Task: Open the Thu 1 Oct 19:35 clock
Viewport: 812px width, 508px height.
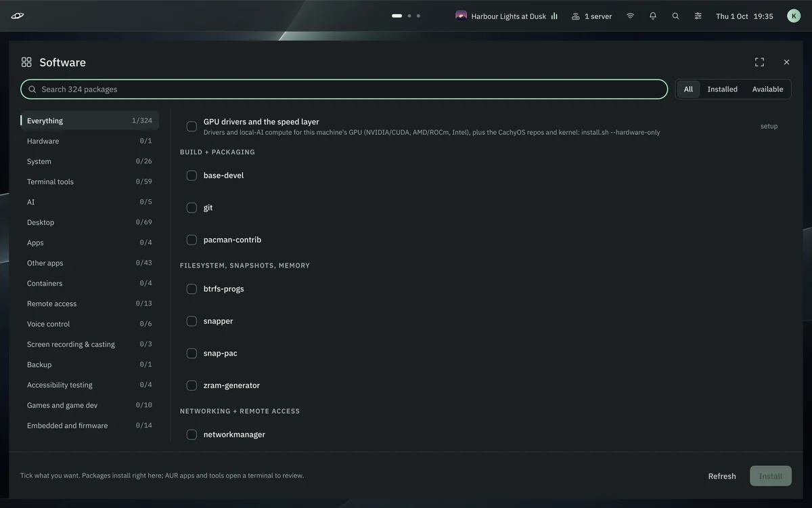Action: pyautogui.click(x=744, y=16)
